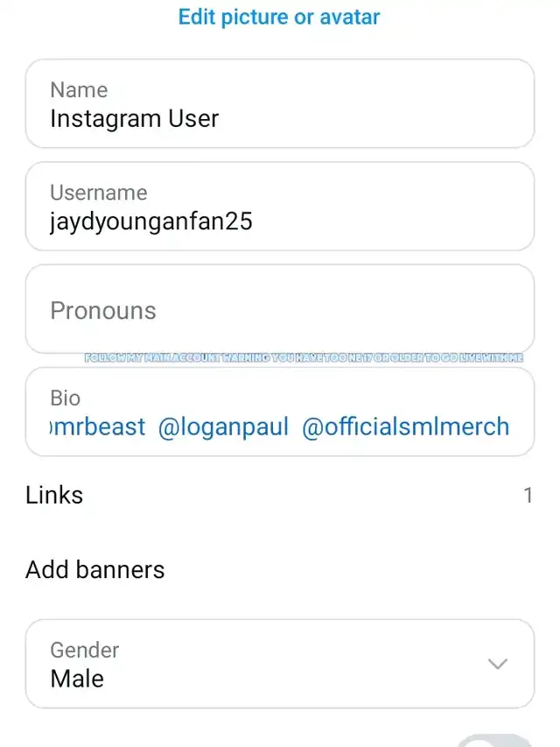Select the jaydyounganfan25 username text
Image resolution: width=560 pixels, height=747 pixels.
pos(150,221)
